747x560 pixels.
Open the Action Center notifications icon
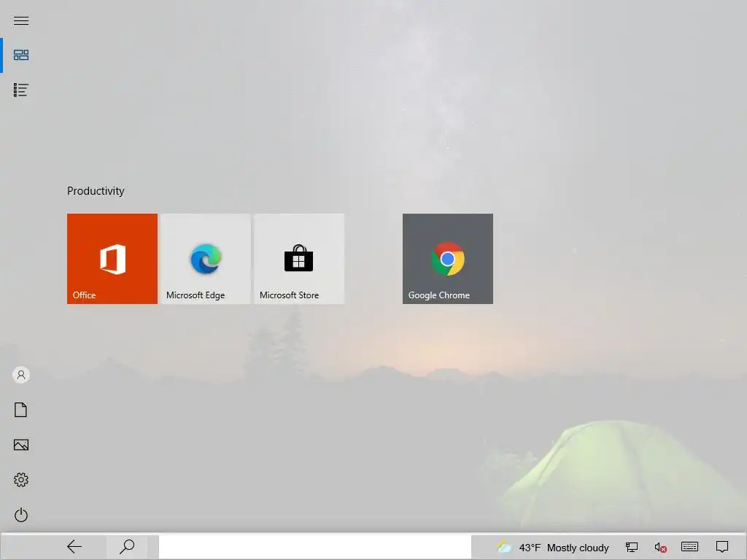[x=722, y=547]
